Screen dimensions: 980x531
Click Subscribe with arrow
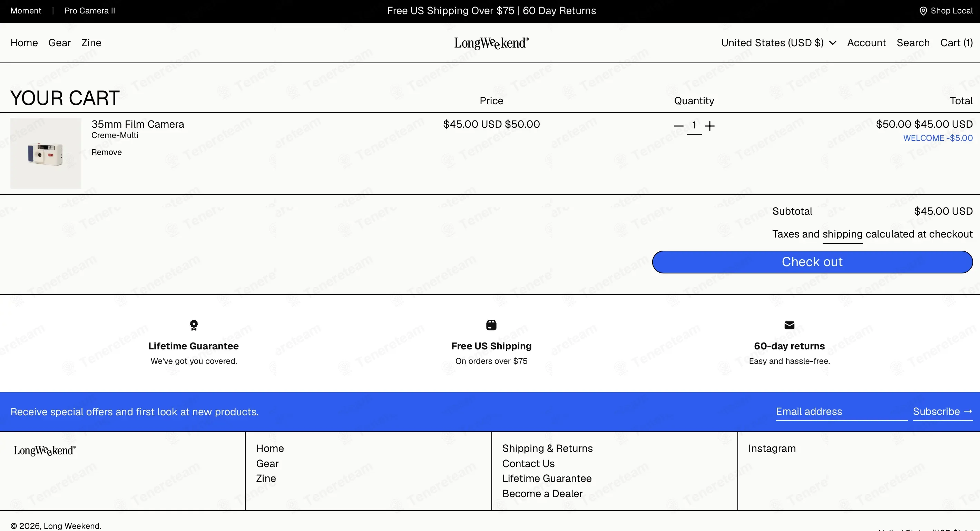(943, 412)
